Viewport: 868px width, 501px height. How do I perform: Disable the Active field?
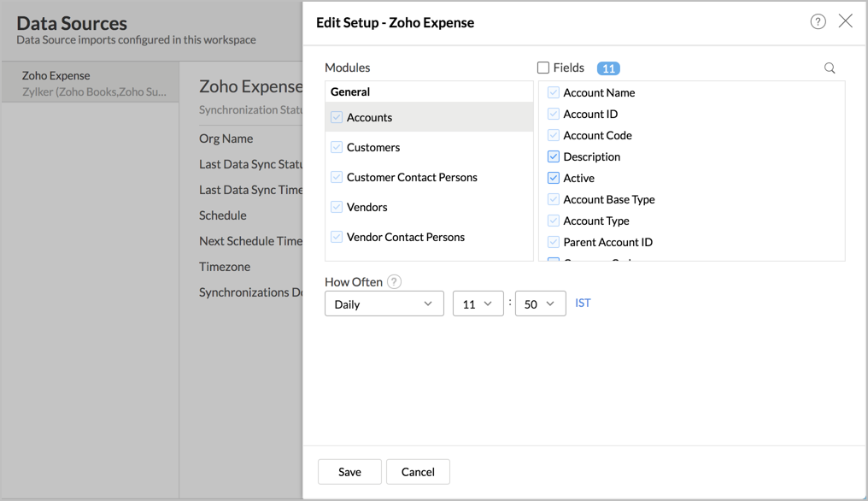[x=553, y=178]
